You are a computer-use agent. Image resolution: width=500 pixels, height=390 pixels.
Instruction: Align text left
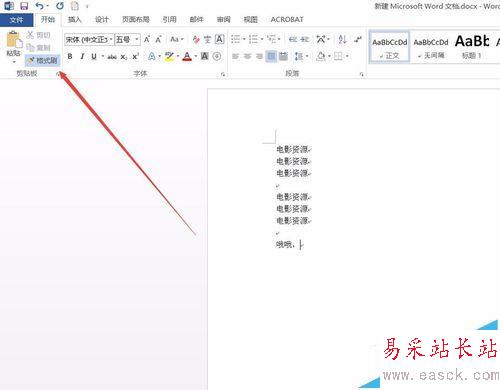coord(235,56)
